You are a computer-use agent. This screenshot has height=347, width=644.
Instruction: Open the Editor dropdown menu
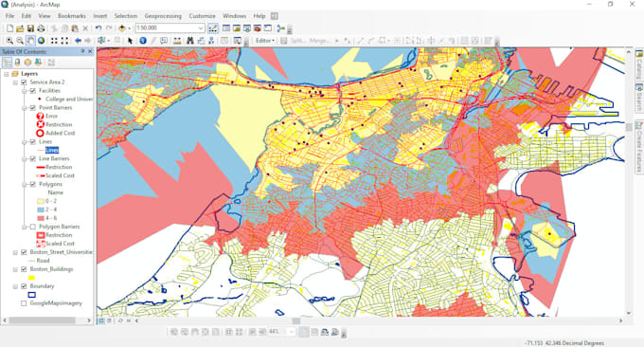click(265, 40)
